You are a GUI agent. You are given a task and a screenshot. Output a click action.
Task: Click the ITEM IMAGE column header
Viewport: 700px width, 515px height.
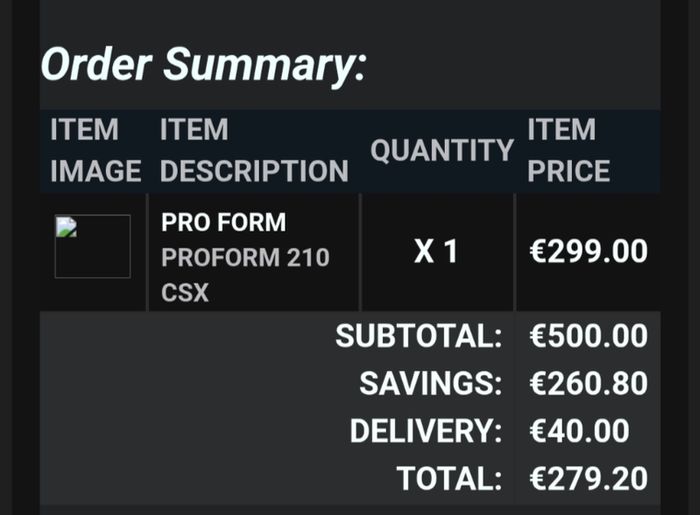[x=96, y=150]
